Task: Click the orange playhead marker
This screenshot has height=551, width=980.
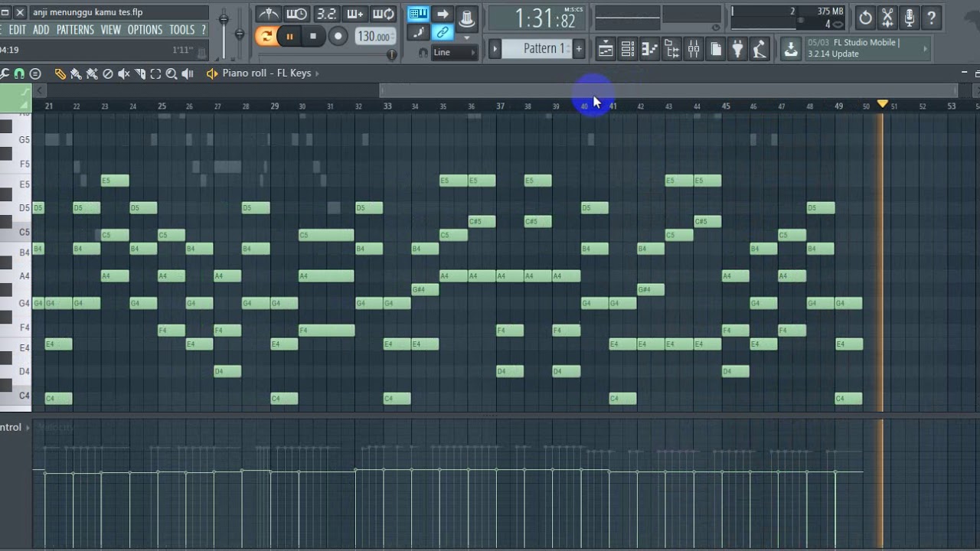Action: point(882,103)
